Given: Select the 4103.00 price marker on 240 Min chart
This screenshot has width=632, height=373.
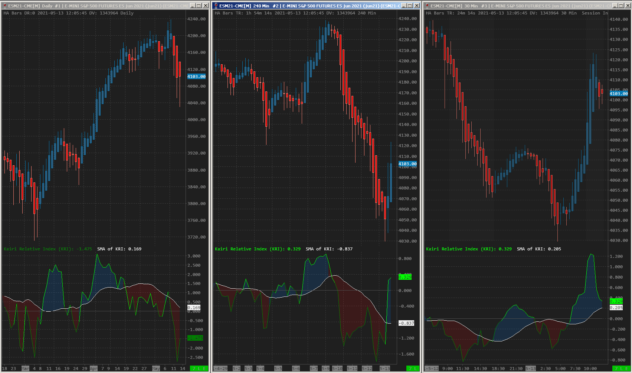Looking at the screenshot, I should point(407,164).
